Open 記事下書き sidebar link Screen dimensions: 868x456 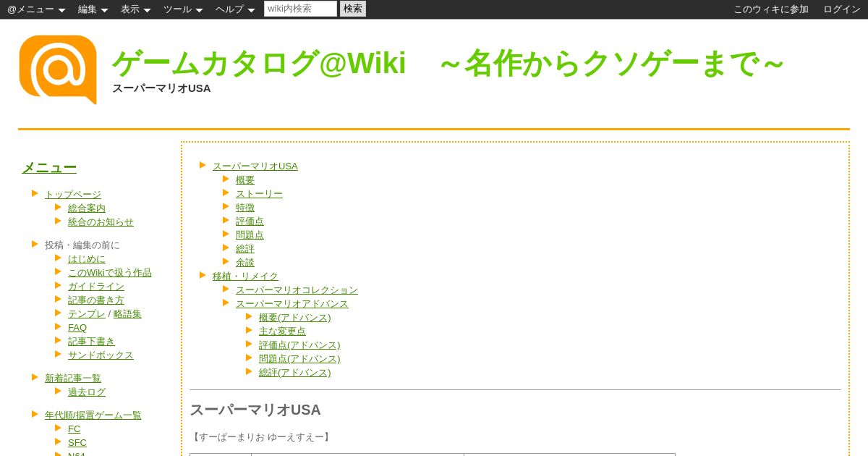91,341
